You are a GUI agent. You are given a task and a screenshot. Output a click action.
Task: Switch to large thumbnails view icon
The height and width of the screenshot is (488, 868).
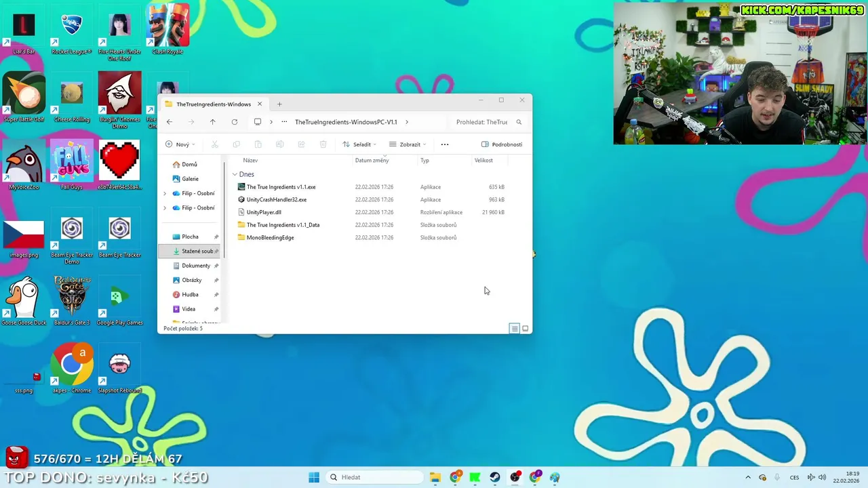[x=525, y=329]
